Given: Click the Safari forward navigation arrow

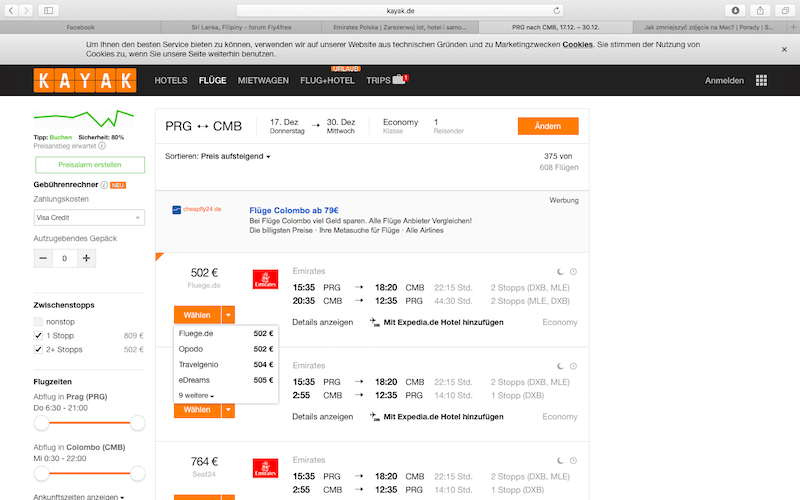Looking at the screenshot, I should point(26,10).
